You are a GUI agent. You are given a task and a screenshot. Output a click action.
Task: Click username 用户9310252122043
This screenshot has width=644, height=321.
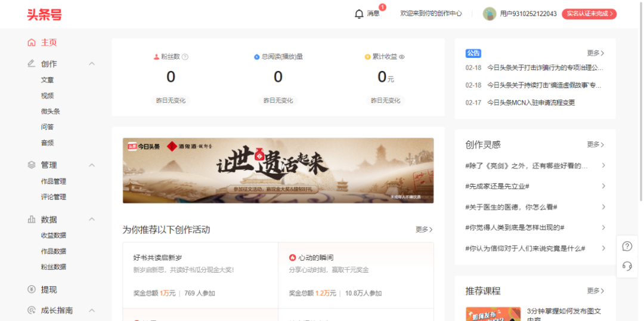(528, 14)
